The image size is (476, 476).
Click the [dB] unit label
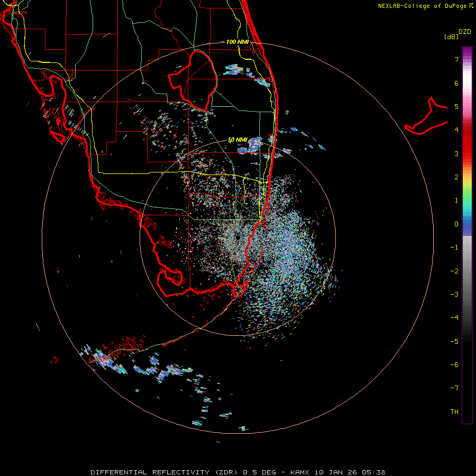(x=451, y=36)
